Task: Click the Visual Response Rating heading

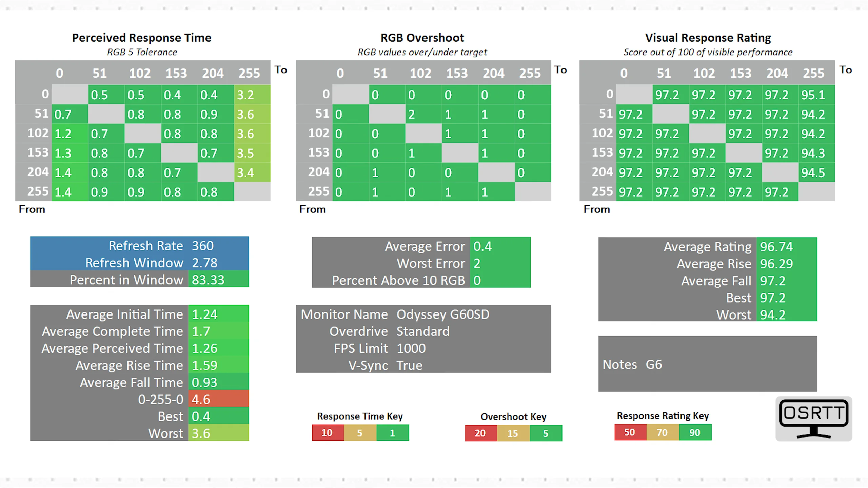Action: click(708, 38)
